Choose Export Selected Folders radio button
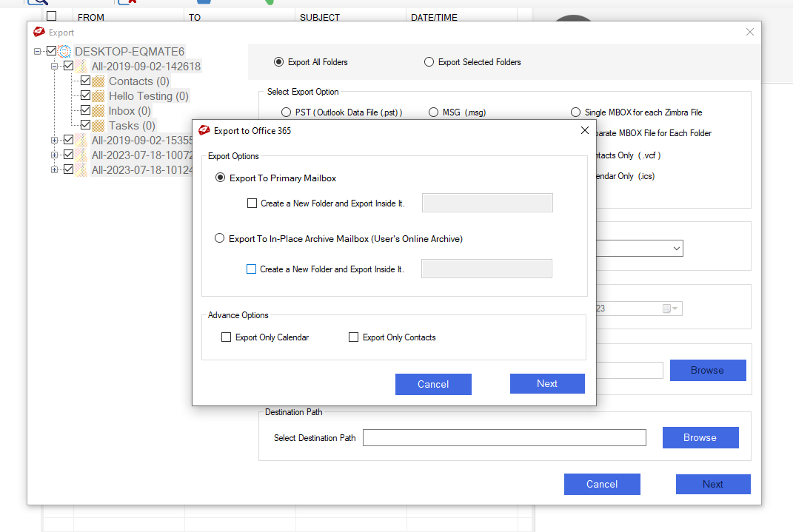The width and height of the screenshot is (793, 532). pos(429,62)
